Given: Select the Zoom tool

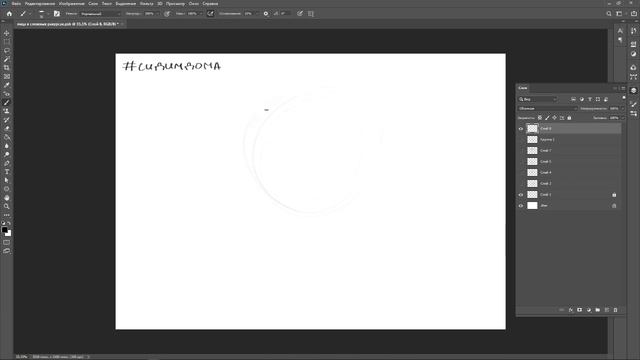Looking at the screenshot, I should (7, 206).
